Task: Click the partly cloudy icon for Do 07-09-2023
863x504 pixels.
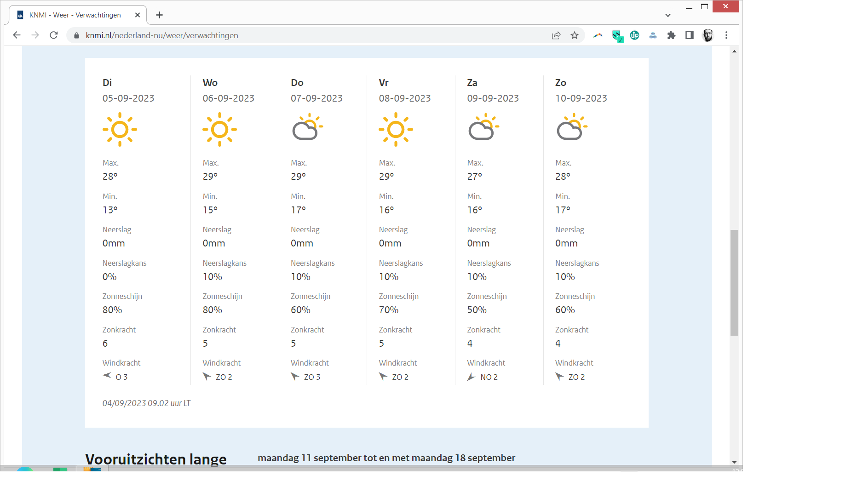Action: [x=307, y=127]
